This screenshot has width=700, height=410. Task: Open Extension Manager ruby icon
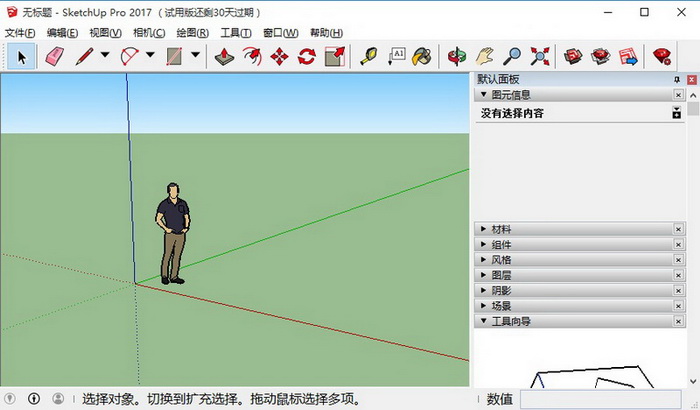pos(662,57)
